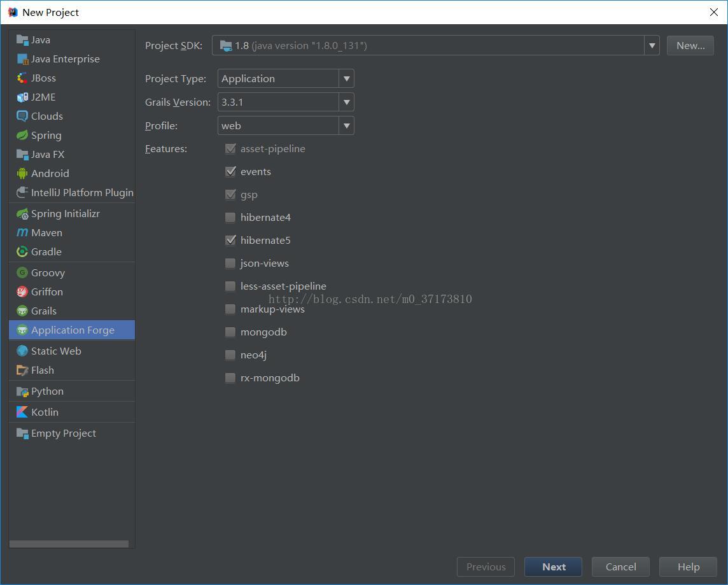Toggle the gsp feature checkbox
Screen dimensions: 728x585
[230, 195]
